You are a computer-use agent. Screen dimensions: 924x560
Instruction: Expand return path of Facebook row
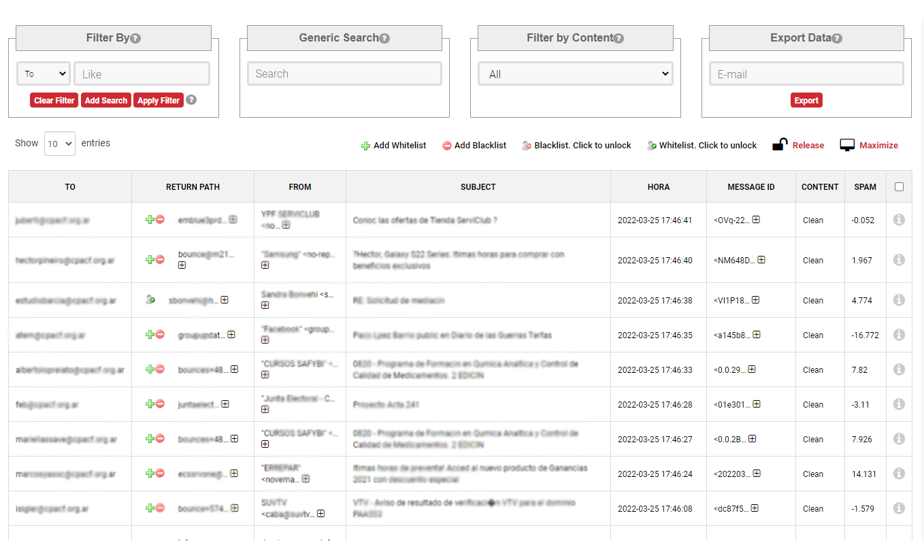point(231,335)
